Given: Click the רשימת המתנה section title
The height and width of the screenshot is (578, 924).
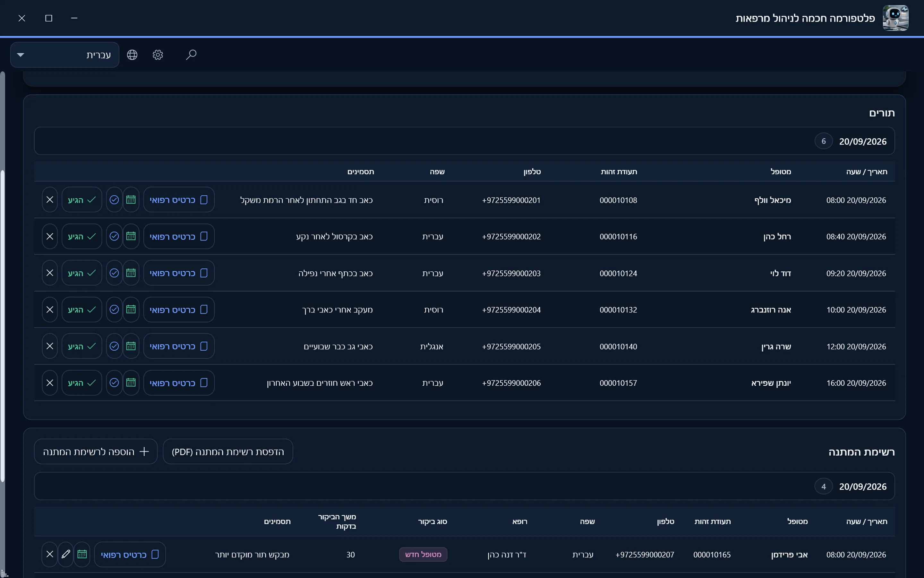Looking at the screenshot, I should [x=861, y=452].
